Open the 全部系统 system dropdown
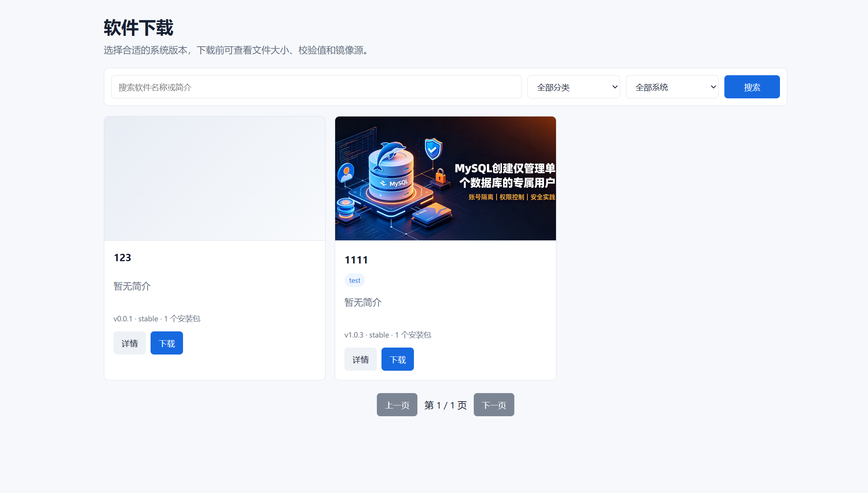This screenshot has height=493, width=868. point(672,87)
